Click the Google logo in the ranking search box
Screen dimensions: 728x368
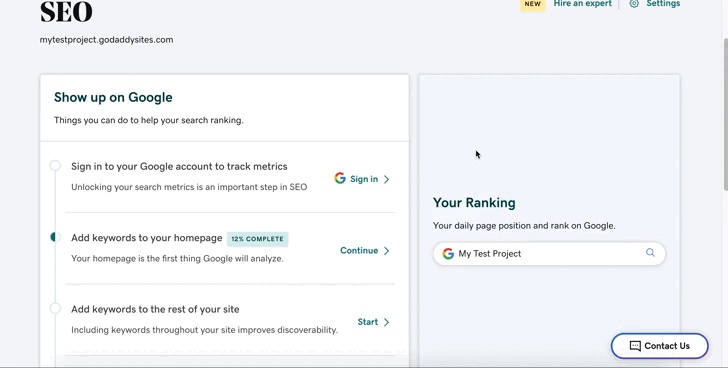(x=448, y=253)
